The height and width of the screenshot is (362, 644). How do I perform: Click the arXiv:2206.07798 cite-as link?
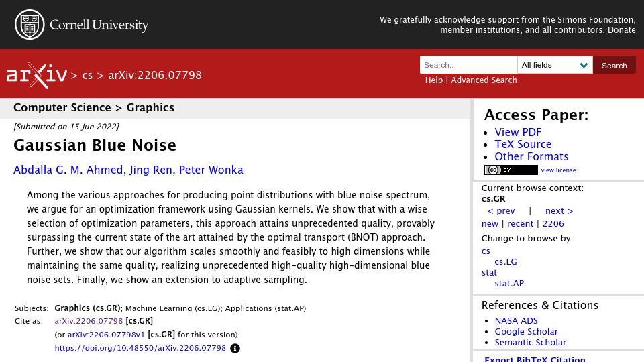click(x=89, y=321)
